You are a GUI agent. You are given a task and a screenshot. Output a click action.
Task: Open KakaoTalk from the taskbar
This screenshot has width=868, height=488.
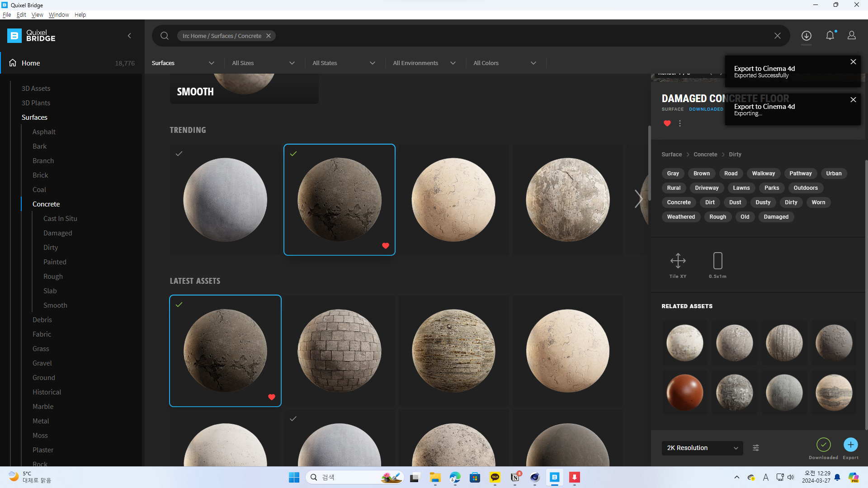click(x=495, y=477)
